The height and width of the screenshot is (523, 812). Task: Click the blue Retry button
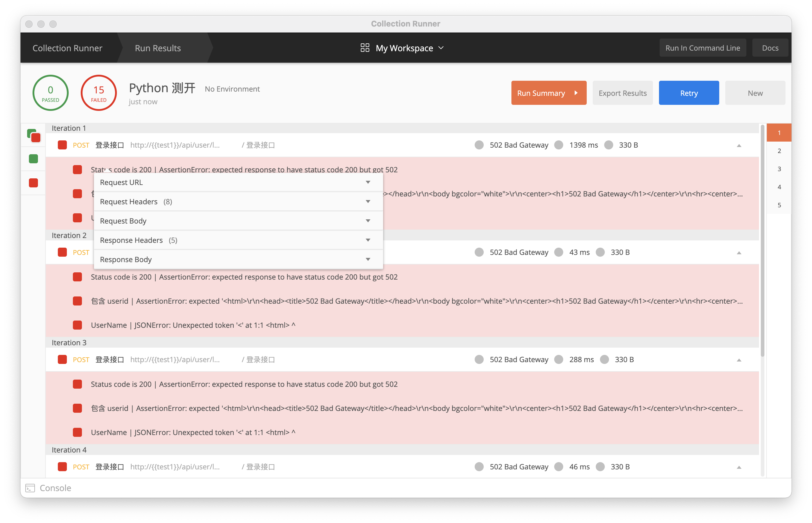click(689, 93)
